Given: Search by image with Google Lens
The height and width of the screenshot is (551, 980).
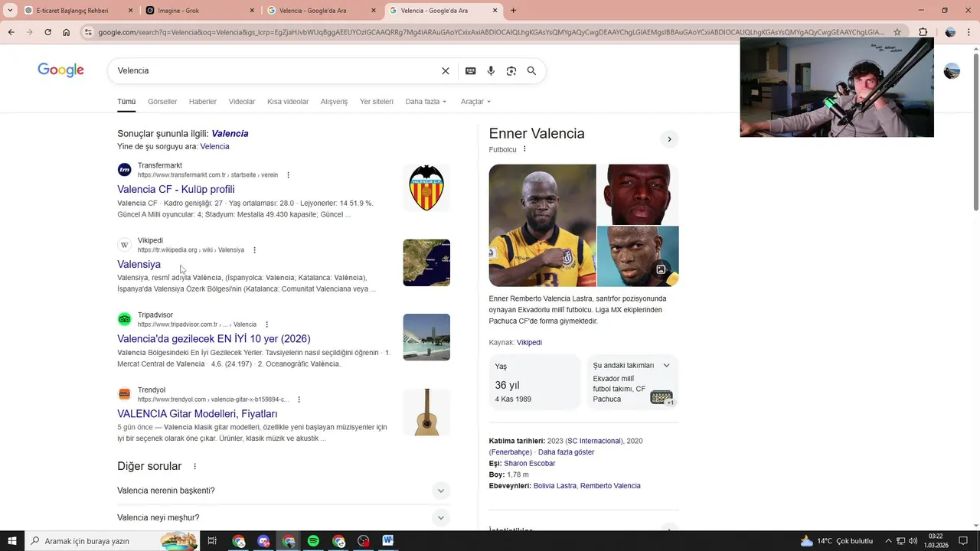Looking at the screenshot, I should tap(511, 70).
